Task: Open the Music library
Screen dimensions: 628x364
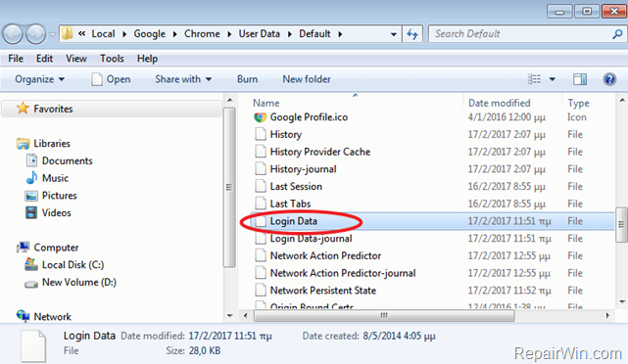Action: [55, 178]
